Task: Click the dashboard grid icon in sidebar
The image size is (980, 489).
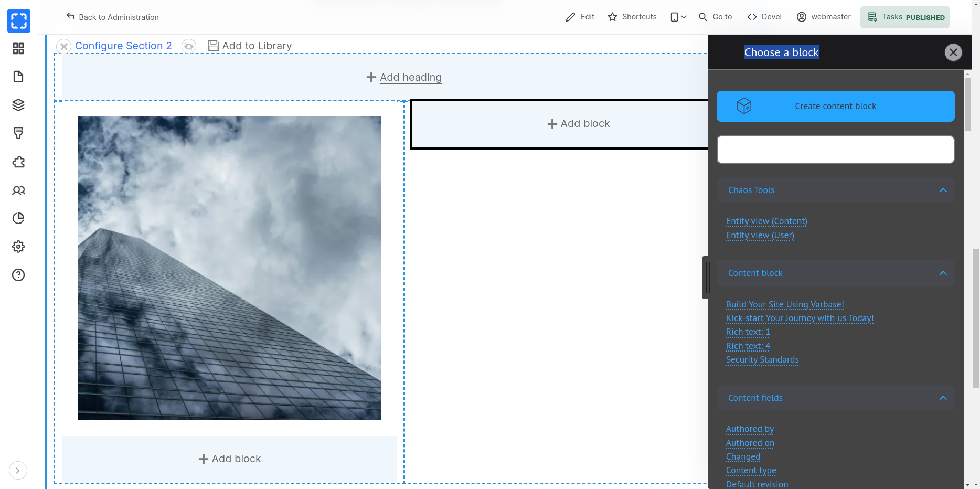Action: tap(18, 49)
